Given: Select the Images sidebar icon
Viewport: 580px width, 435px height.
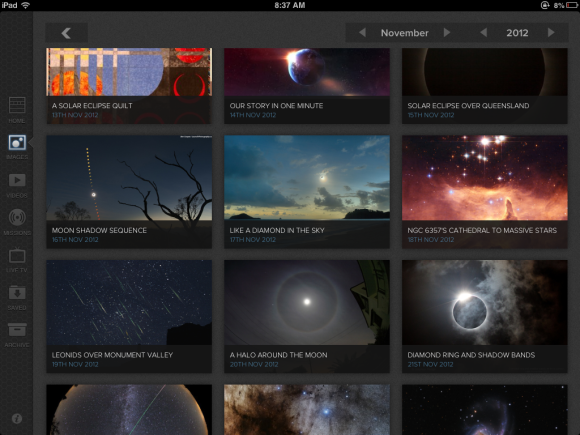Looking at the screenshot, I should pyautogui.click(x=17, y=143).
